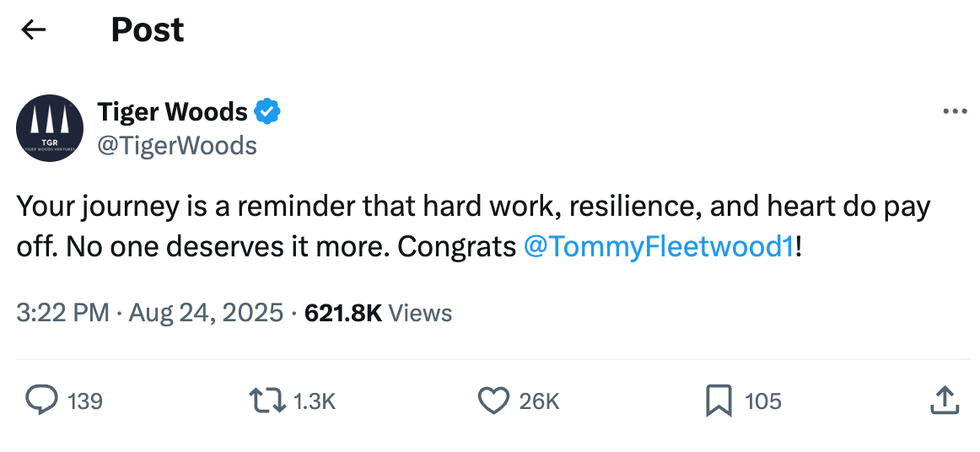Click the 105 bookmarks count

(x=763, y=401)
